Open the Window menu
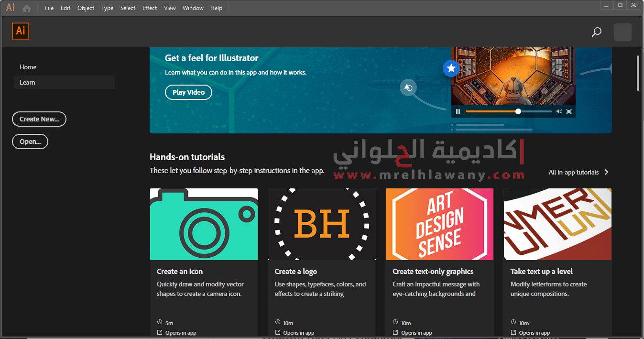The height and width of the screenshot is (339, 644). coord(193,8)
